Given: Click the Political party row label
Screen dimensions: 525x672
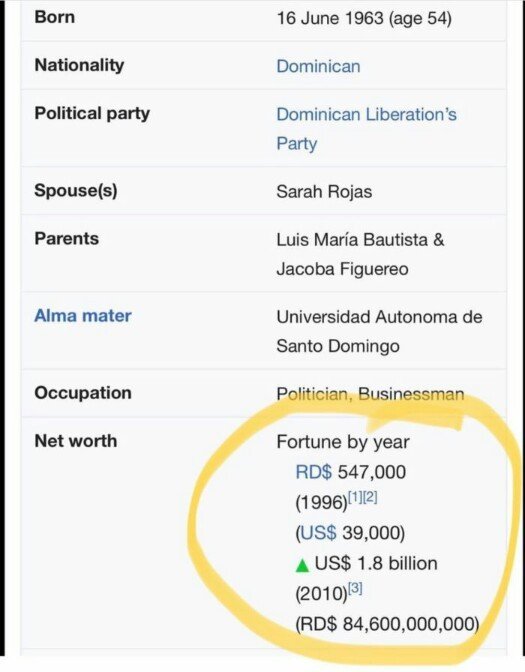Looking at the screenshot, I should pos(92,114).
